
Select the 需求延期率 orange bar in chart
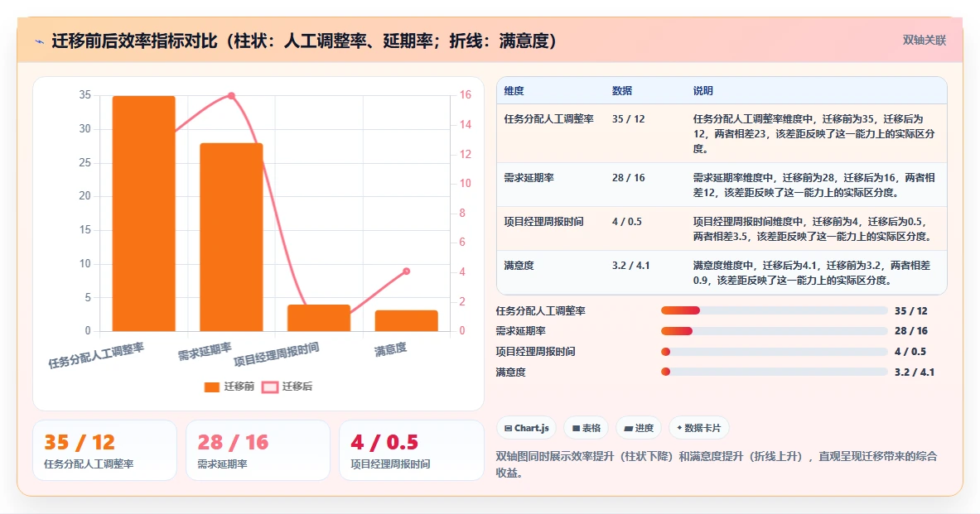[231, 238]
